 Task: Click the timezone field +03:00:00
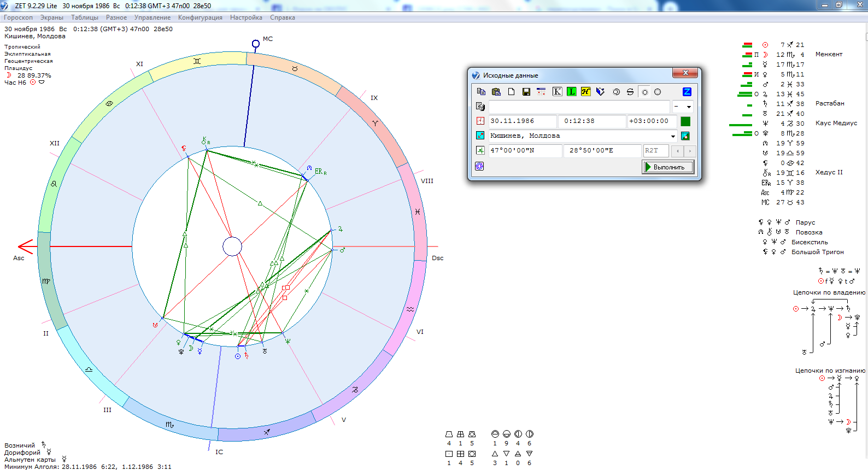(x=652, y=121)
